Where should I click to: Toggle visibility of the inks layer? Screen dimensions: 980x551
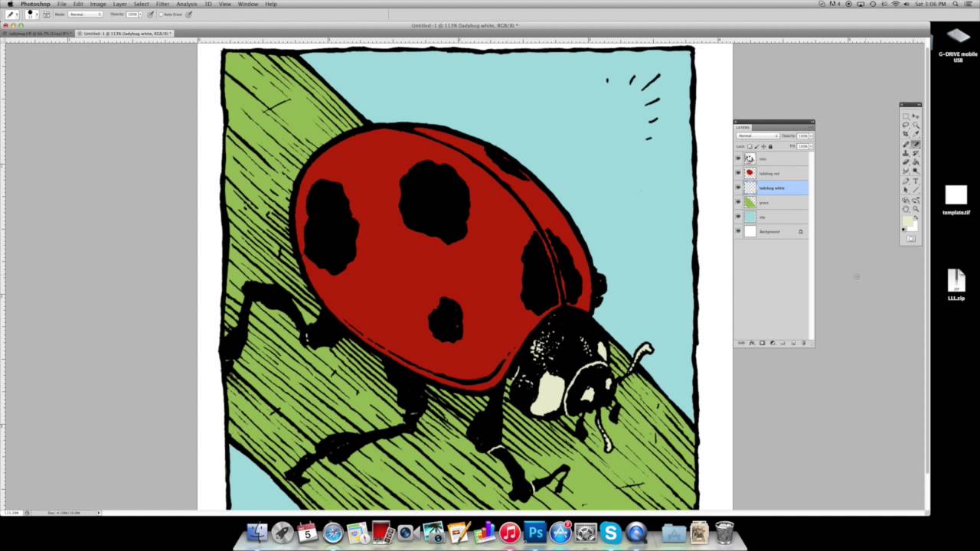pos(738,159)
